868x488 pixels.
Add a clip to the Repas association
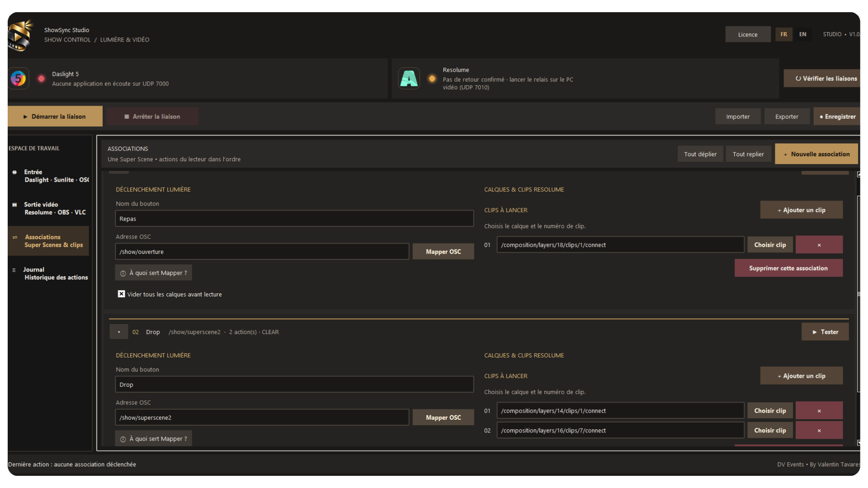[x=801, y=210]
